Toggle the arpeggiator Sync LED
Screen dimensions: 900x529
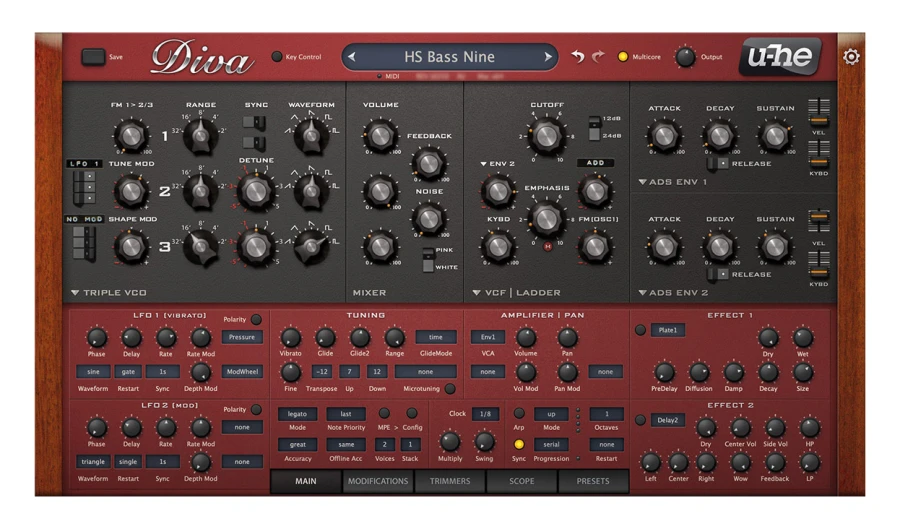(518, 444)
